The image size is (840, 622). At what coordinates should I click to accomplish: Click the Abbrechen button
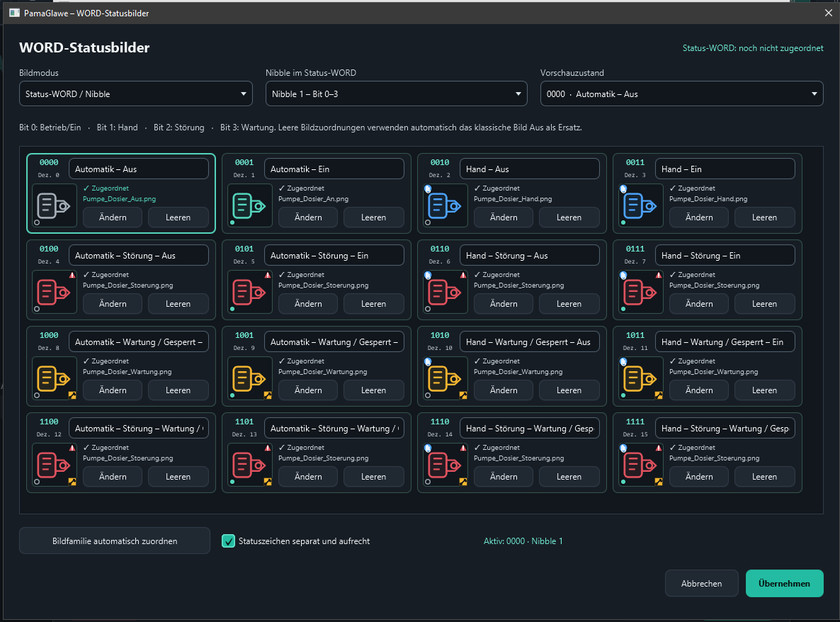coord(701,584)
